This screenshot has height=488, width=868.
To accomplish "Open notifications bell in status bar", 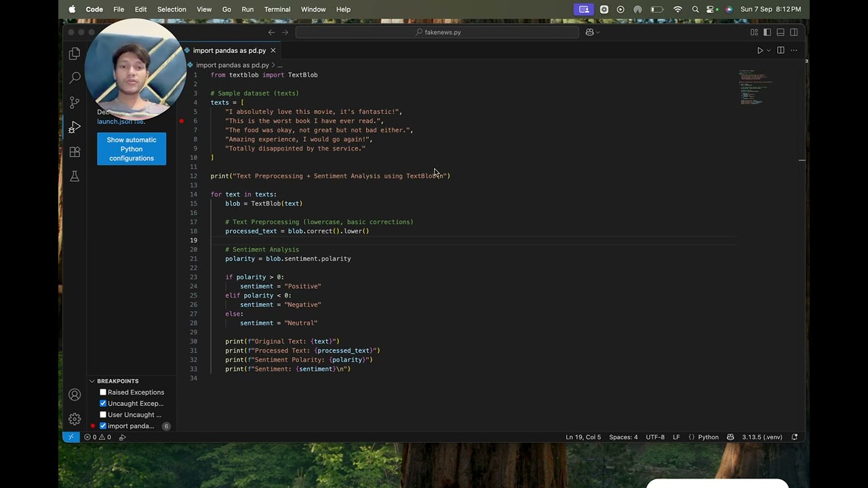I will [794, 437].
